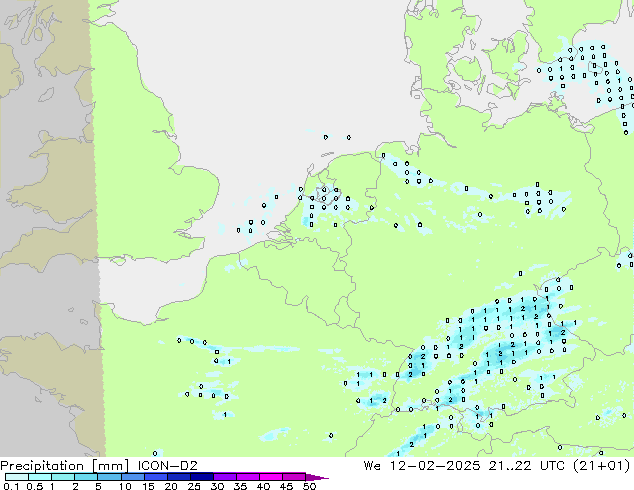The image size is (634, 490).
Task: Select the 5–10 mm legend color swatch
Action: click(109, 477)
